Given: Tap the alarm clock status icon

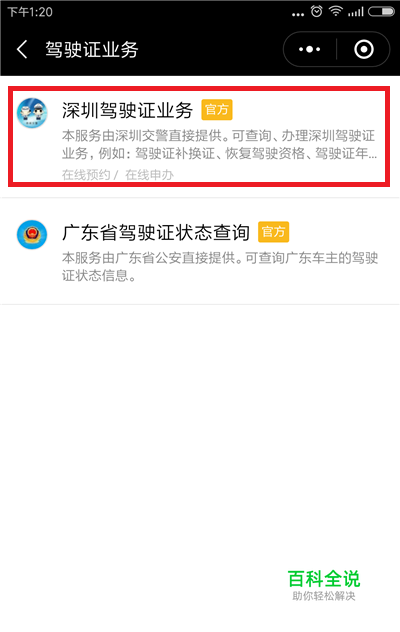Looking at the screenshot, I should pyautogui.click(x=317, y=11).
